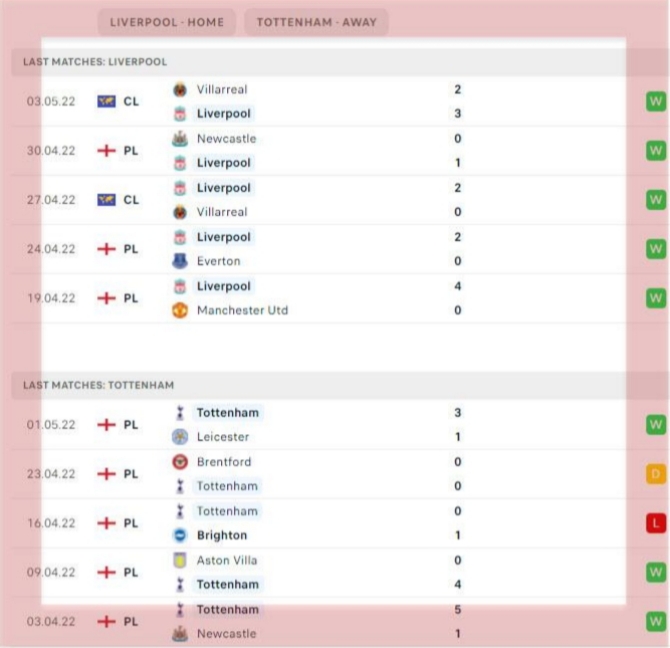Click the Aston Villa crest icon

(x=180, y=560)
